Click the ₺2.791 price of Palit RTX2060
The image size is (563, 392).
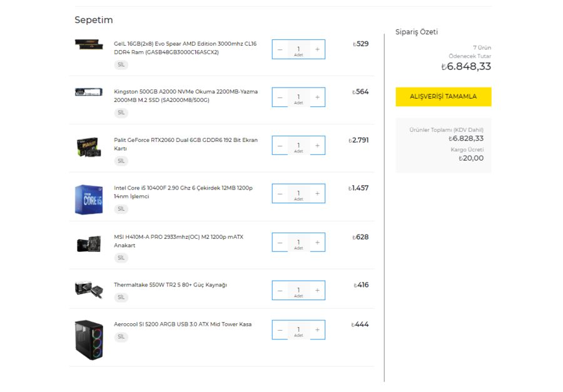[358, 141]
